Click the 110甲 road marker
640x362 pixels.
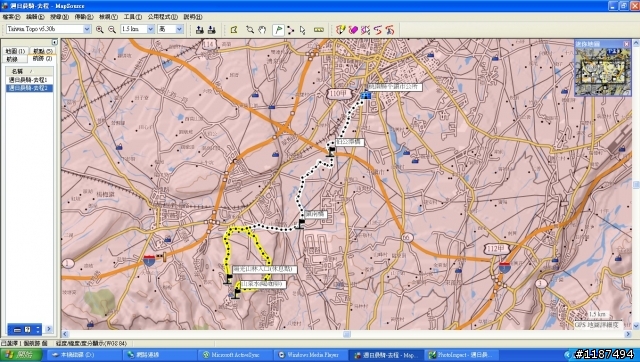coord(339,94)
